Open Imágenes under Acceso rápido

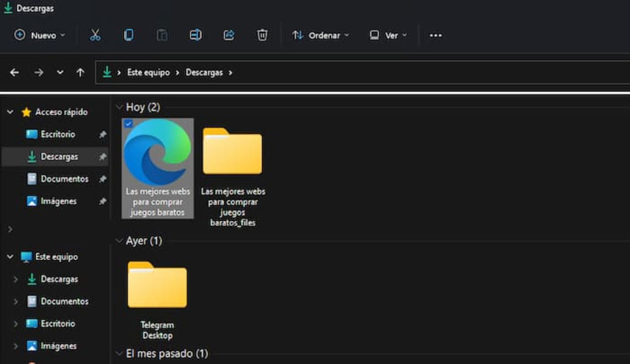click(59, 201)
